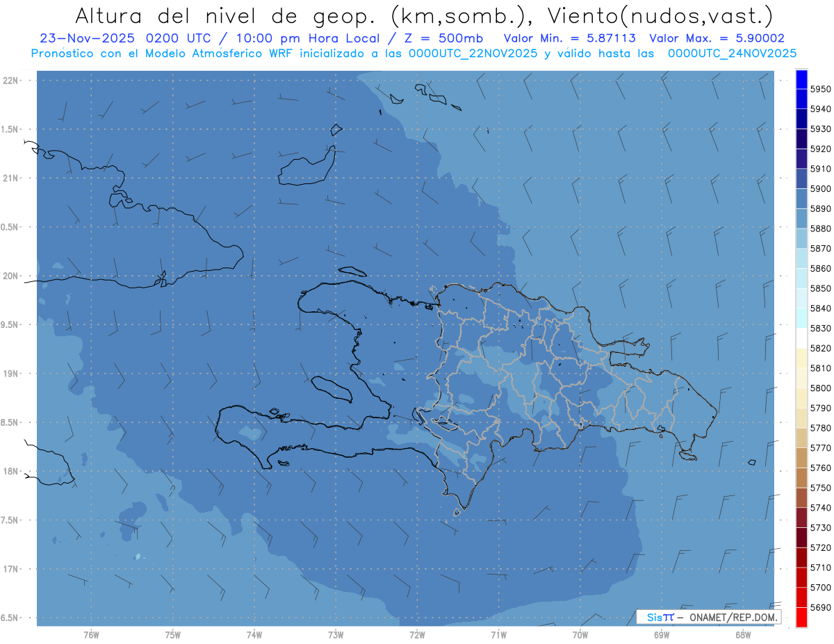Click the "5710" colorbar value
The width and height of the screenshot is (834, 644).
820,568
